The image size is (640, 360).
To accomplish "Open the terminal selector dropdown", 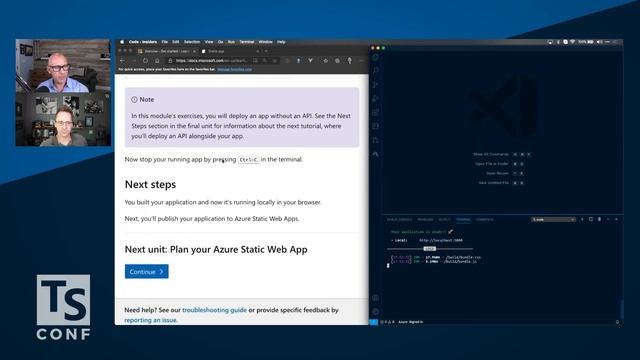I will click(x=553, y=220).
